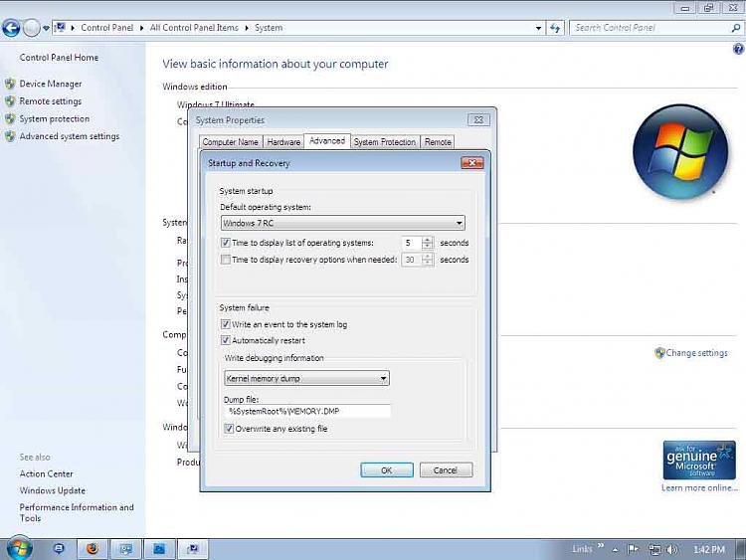Switch to Remote tab
The height and width of the screenshot is (560, 746).
(438, 142)
